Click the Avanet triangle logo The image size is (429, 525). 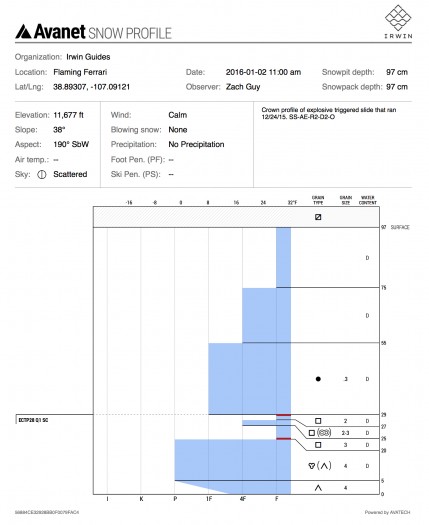click(23, 31)
